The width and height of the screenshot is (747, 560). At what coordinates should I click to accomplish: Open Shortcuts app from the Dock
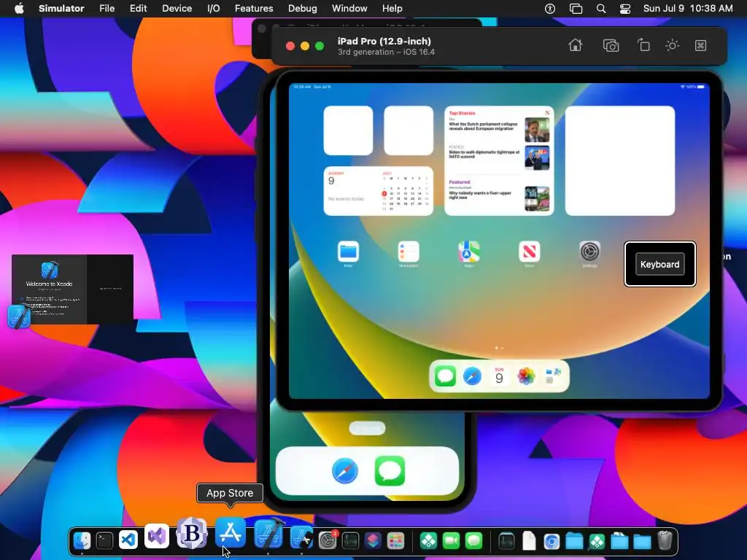pyautogui.click(x=373, y=541)
